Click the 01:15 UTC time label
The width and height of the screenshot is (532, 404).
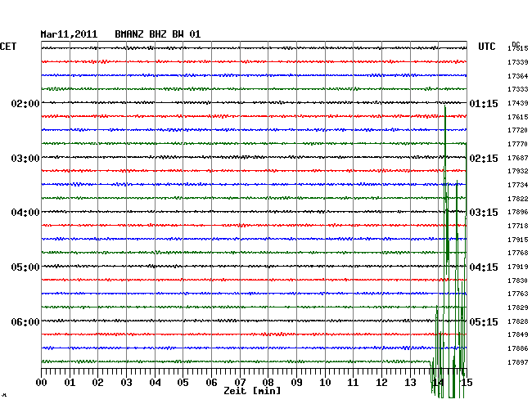click(x=484, y=103)
